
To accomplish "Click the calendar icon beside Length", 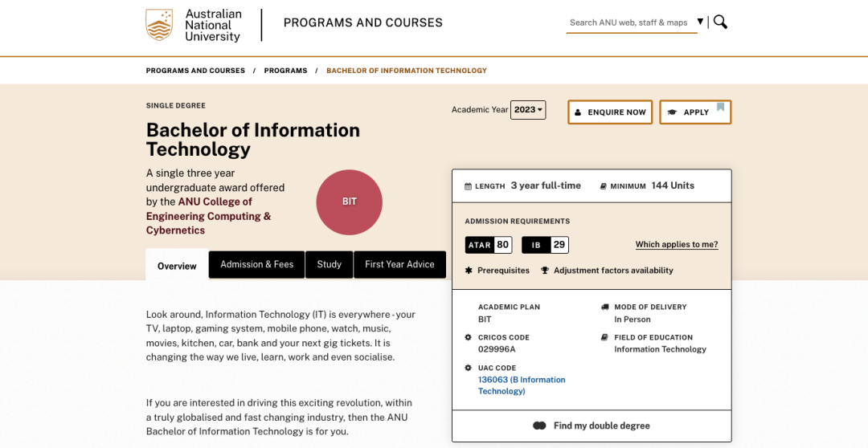I will (469, 186).
